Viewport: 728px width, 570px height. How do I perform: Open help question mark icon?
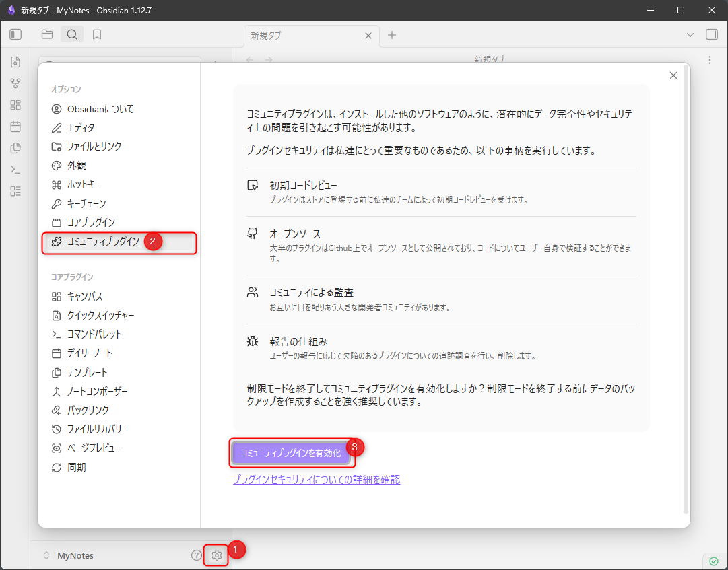coord(197,555)
